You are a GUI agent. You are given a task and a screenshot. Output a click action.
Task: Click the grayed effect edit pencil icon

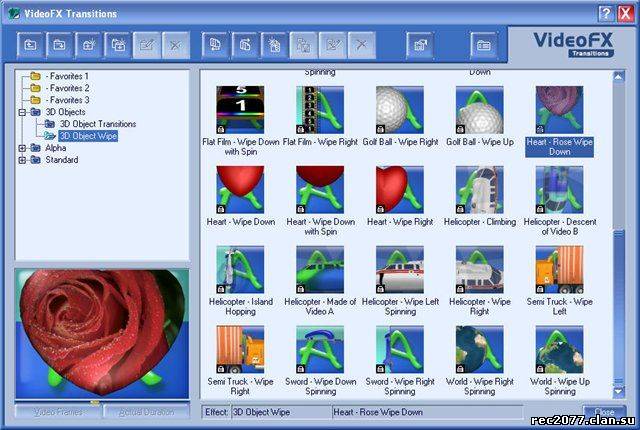pyautogui.click(x=333, y=45)
